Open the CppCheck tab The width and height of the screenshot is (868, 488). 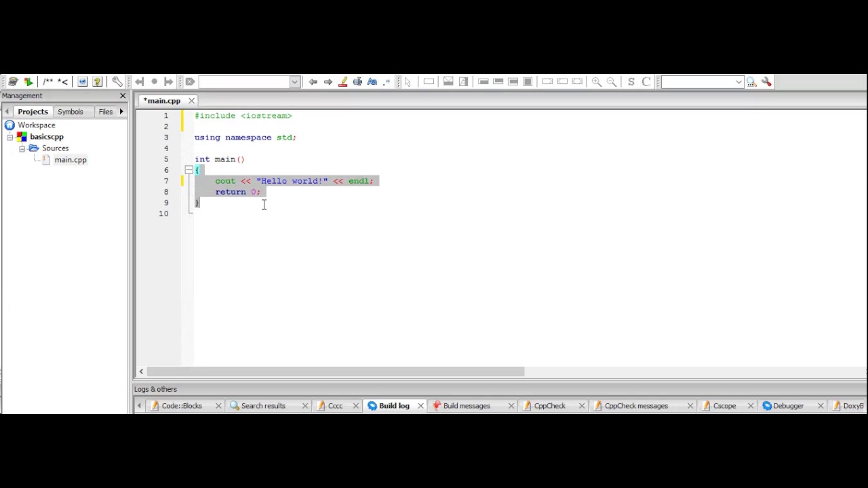click(549, 406)
